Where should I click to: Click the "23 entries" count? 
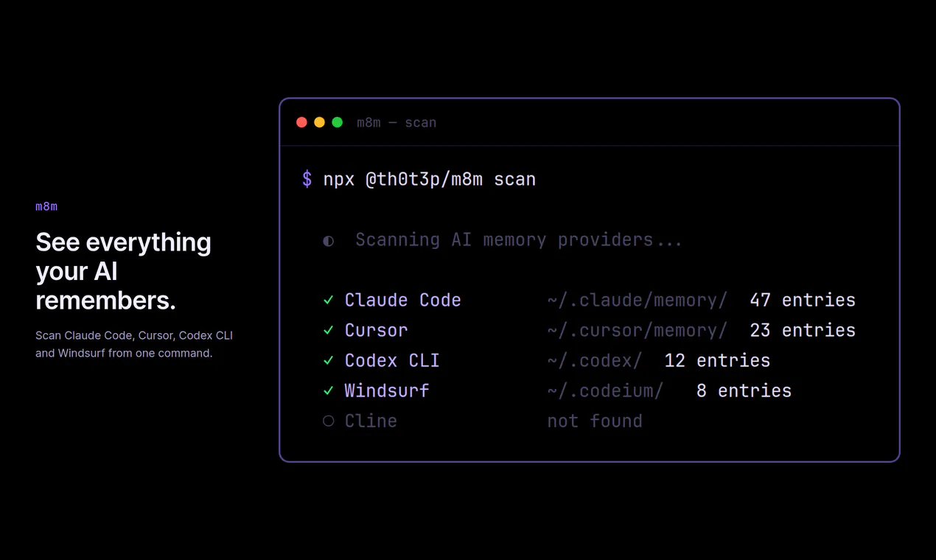(x=803, y=330)
